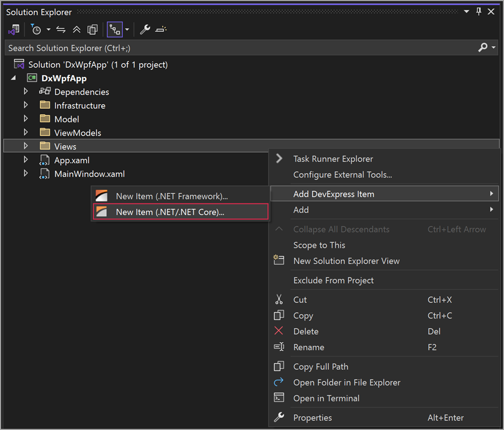Viewport: 504px width, 430px height.
Task: Open Add DevExpress Item submenu
Action: point(384,194)
